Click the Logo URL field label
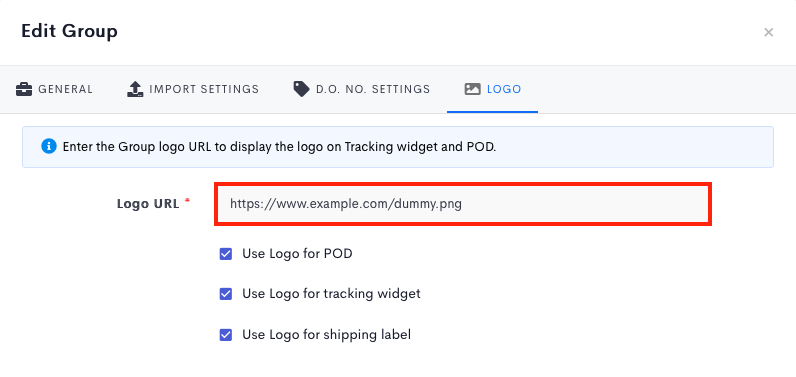Viewport: 796px width, 377px height. [148, 204]
